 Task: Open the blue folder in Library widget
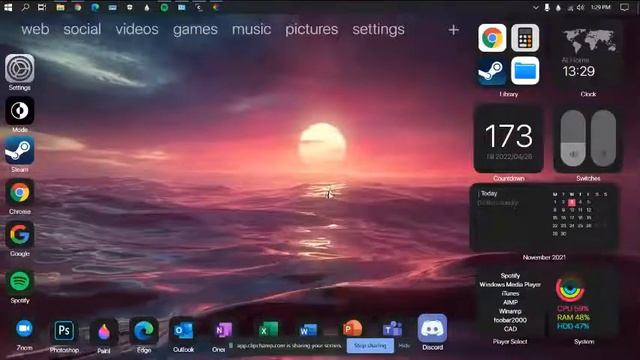click(525, 71)
